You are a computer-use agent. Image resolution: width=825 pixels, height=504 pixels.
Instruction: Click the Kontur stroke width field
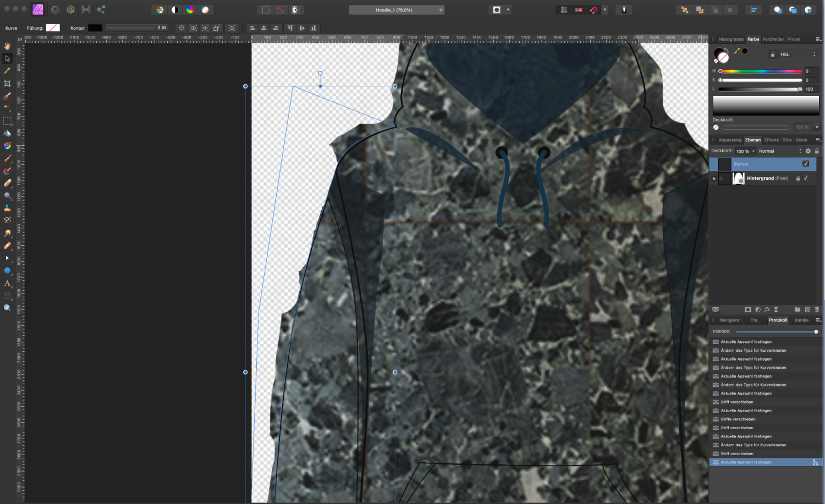click(162, 28)
